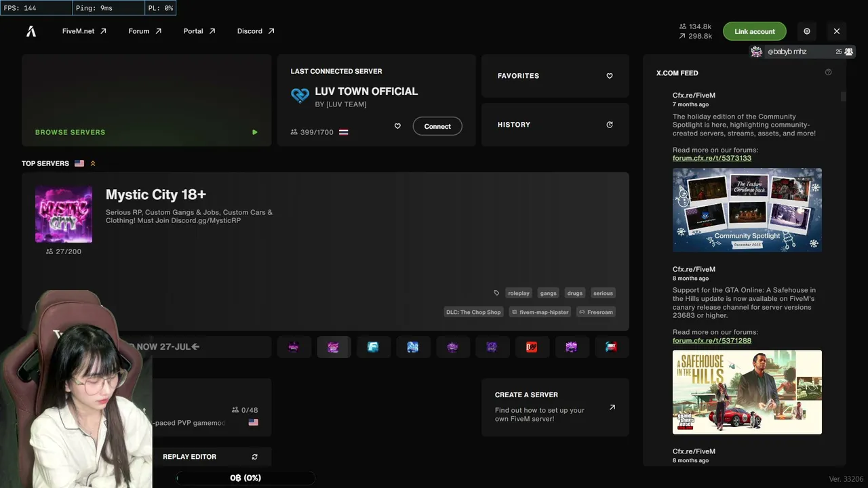The width and height of the screenshot is (868, 488).
Task: Select the red 99 server icon
Action: point(532,347)
